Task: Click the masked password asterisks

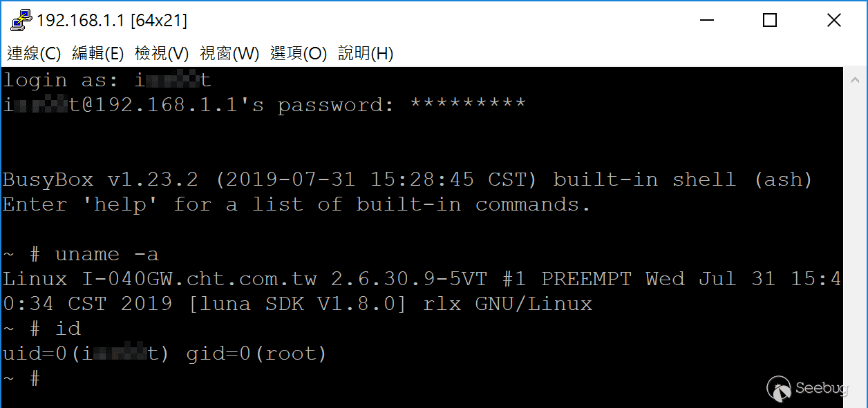Action: coord(468,104)
